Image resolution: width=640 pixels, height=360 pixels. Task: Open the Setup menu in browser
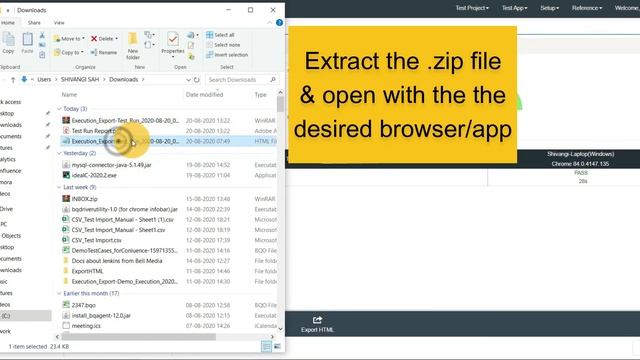pos(549,8)
